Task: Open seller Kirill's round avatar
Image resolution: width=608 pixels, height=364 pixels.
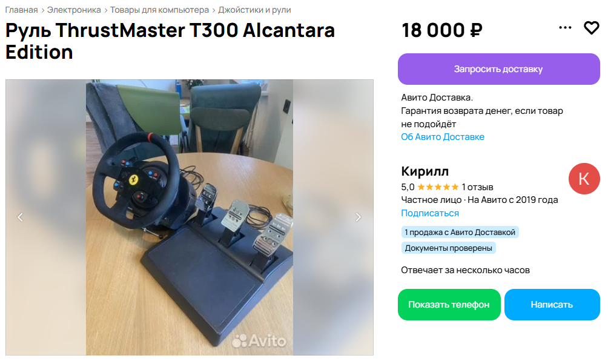Action: coord(584,179)
